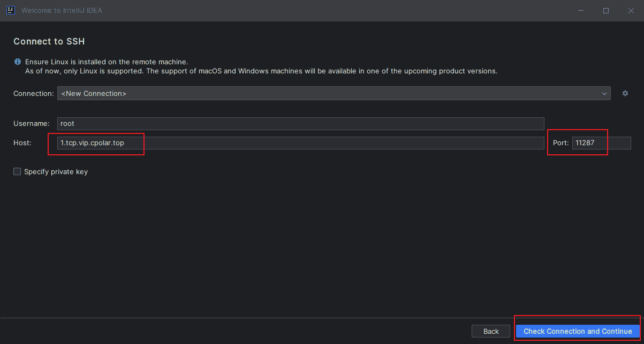Click the close icon of the Welcome window
This screenshot has height=344, width=644.
[631, 10]
